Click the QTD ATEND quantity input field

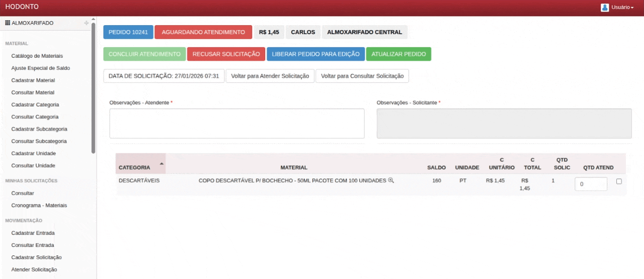[591, 184]
